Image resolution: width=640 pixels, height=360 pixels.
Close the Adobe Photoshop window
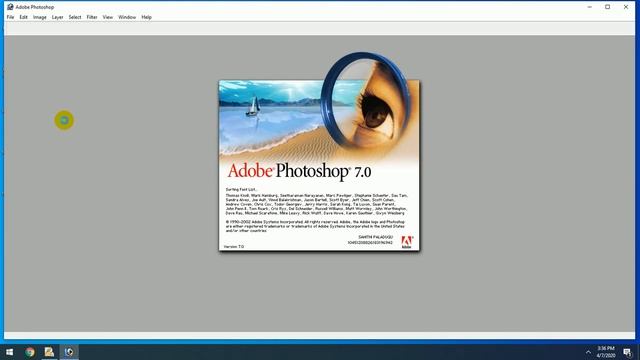tap(626, 7)
